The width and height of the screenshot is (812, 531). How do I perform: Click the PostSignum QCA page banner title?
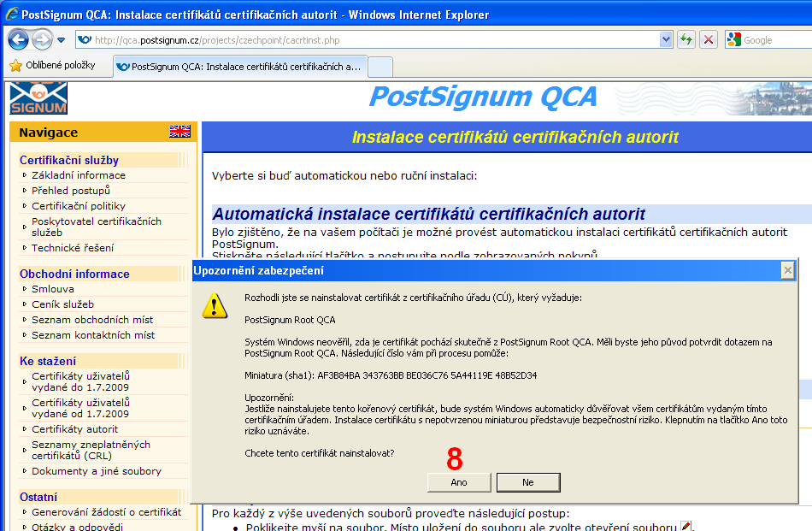coord(483,97)
